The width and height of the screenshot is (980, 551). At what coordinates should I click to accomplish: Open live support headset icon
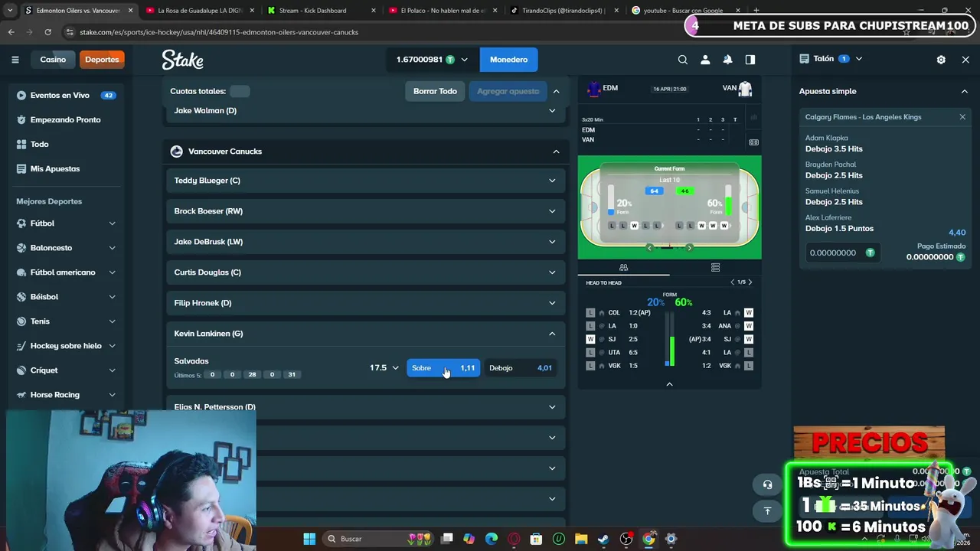pyautogui.click(x=767, y=484)
